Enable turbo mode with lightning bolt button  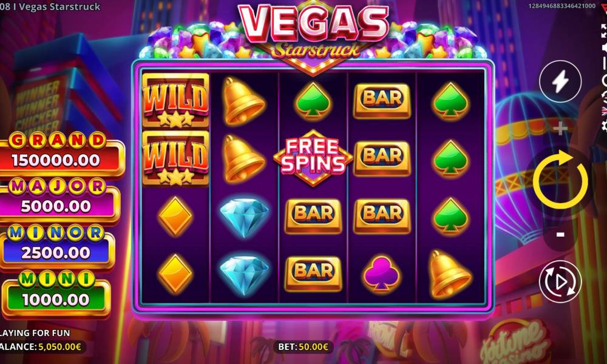(560, 82)
